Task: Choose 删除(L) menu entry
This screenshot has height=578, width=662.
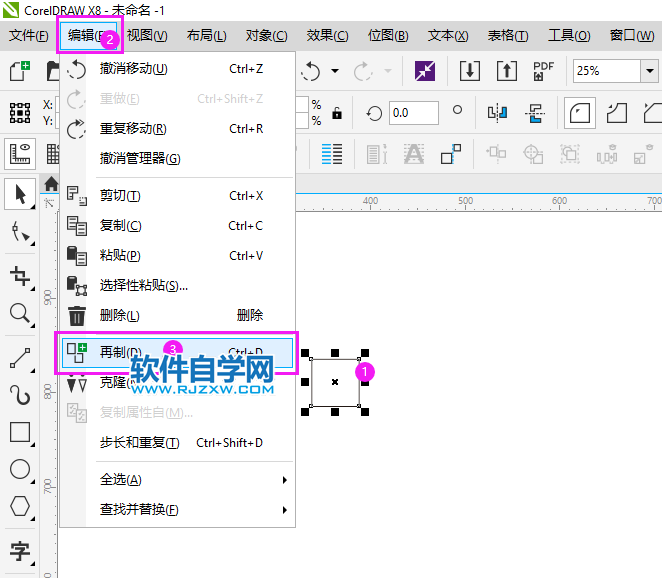Action: tap(177, 315)
